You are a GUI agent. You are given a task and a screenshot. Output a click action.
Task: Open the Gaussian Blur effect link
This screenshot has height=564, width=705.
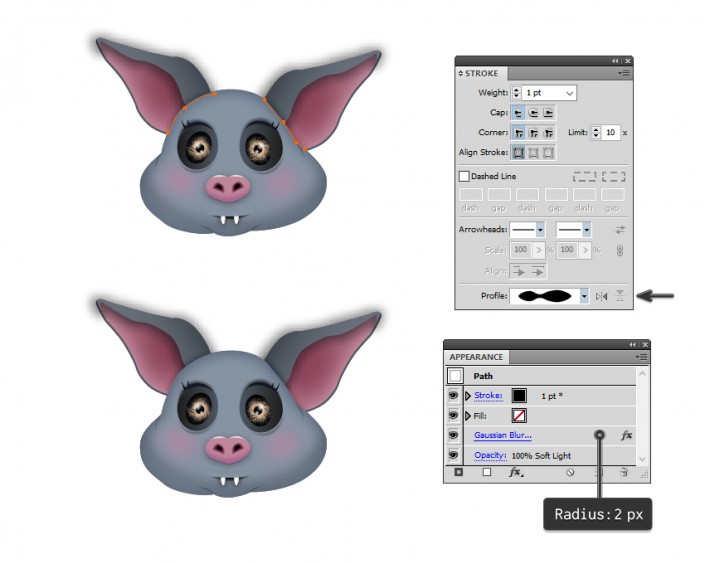click(503, 435)
